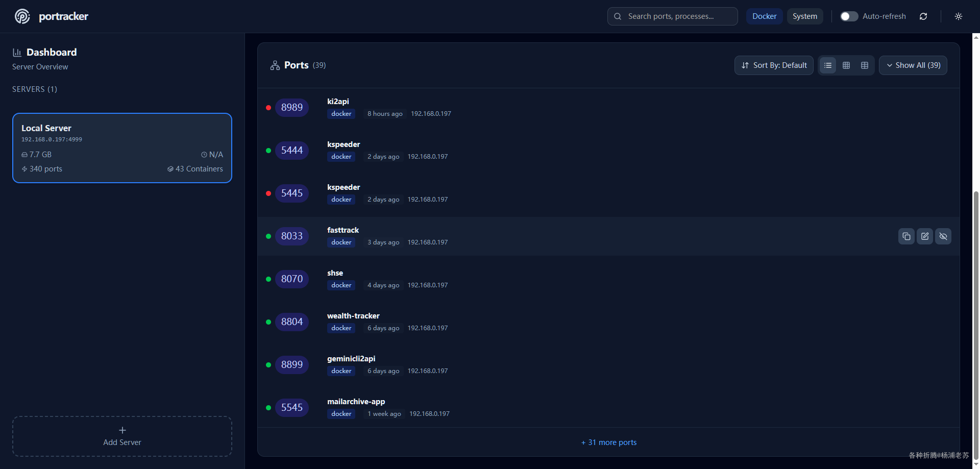Select the list view layout icon
This screenshot has height=469, width=980.
(828, 65)
